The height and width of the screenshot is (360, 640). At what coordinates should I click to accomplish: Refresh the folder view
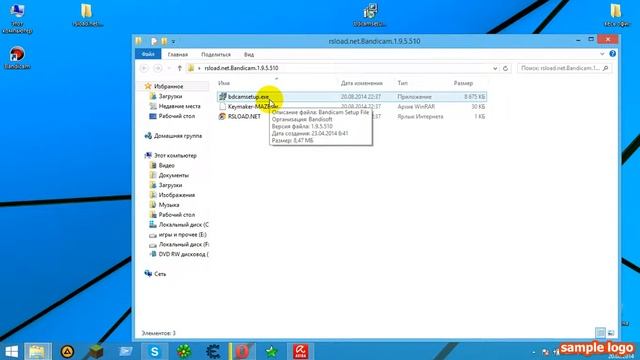click(x=505, y=68)
